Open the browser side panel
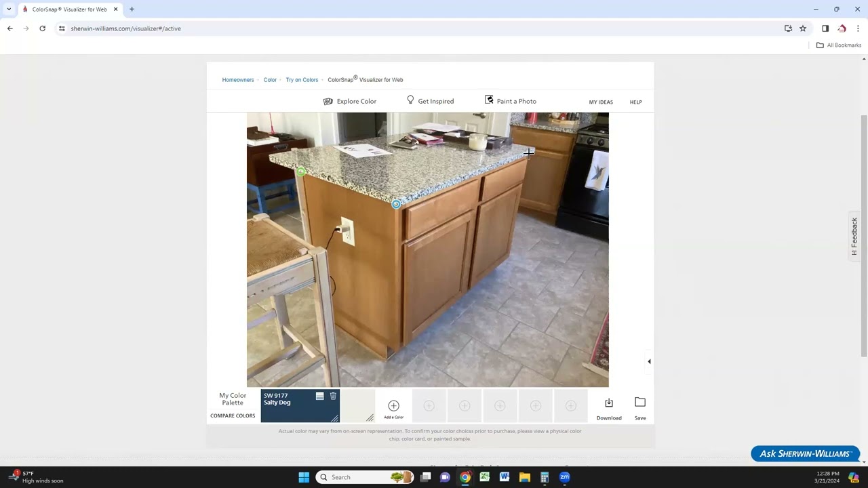868x488 pixels. click(825, 28)
